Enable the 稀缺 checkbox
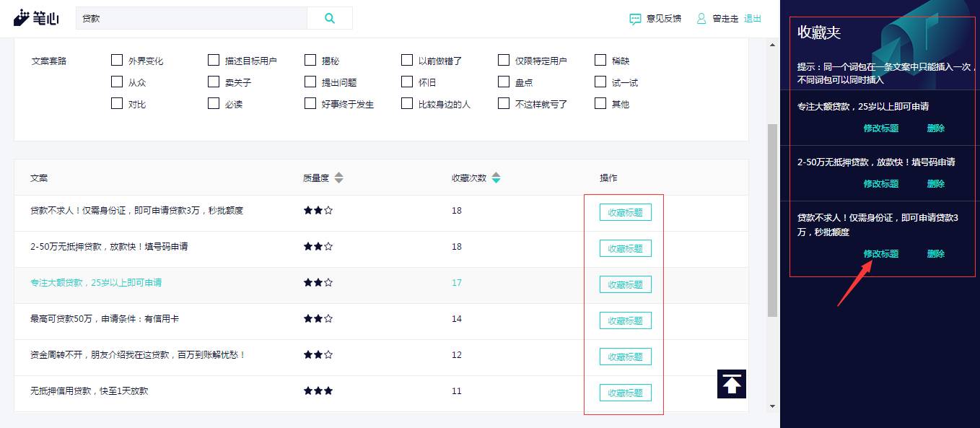This screenshot has width=980, height=428. click(x=600, y=60)
